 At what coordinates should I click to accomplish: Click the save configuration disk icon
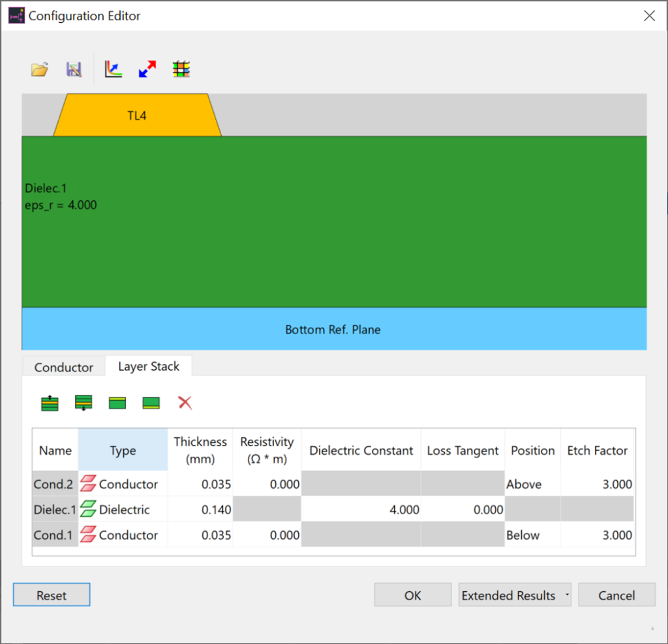[74, 69]
